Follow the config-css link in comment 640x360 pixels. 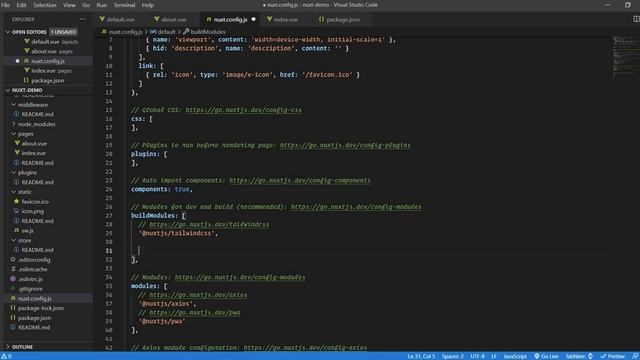(244, 110)
